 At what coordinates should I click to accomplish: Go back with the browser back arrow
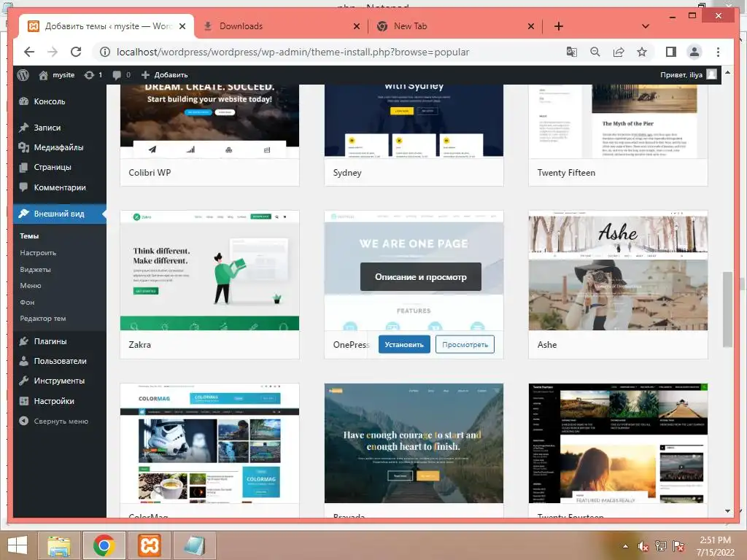coord(29,52)
